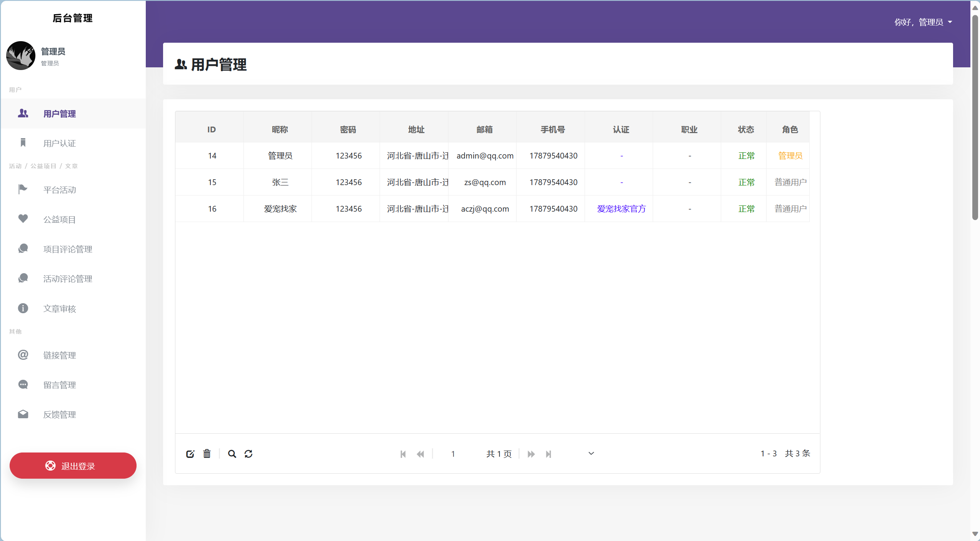Expand the admin avatar menu in sidebar
Viewport: 980px width, 541px height.
tap(20, 55)
